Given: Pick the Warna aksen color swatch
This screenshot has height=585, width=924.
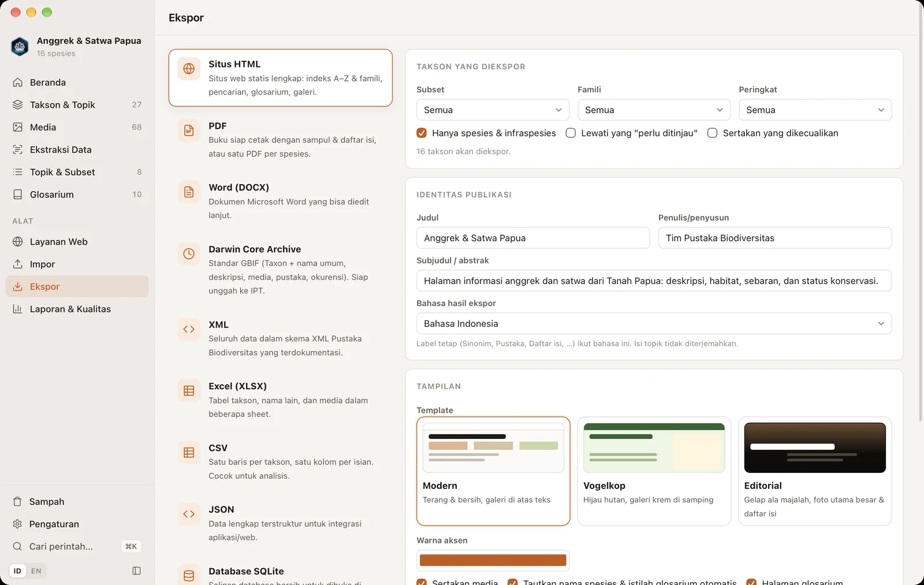Looking at the screenshot, I should pos(493,560).
